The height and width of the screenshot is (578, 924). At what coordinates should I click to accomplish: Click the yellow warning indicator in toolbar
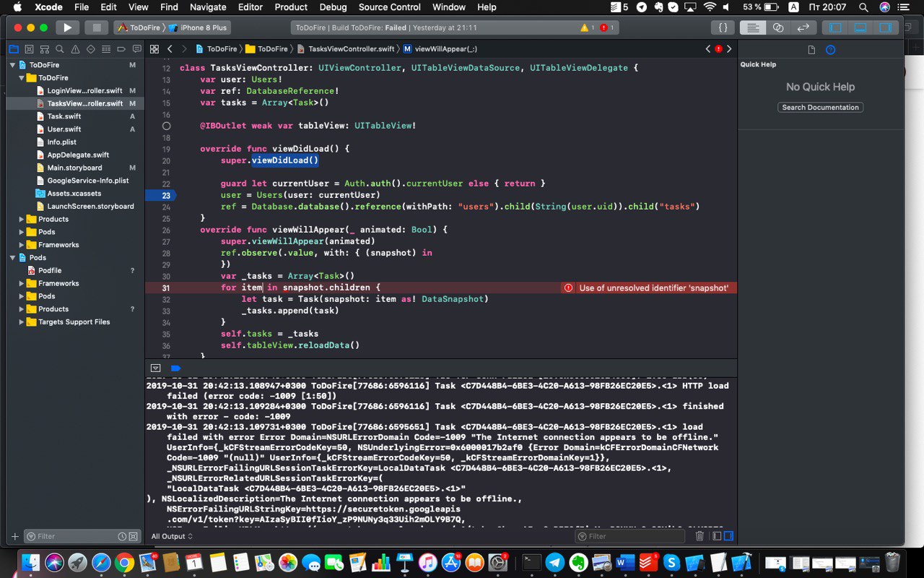click(586, 27)
